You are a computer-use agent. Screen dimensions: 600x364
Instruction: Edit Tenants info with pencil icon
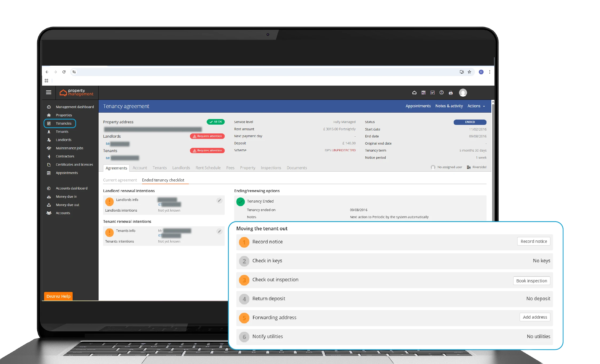(x=219, y=231)
